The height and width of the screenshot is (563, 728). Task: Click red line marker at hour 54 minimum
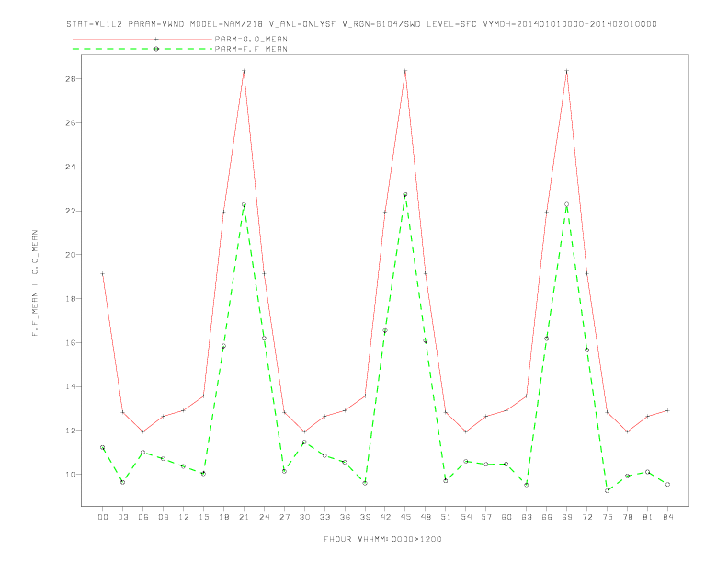point(466,431)
